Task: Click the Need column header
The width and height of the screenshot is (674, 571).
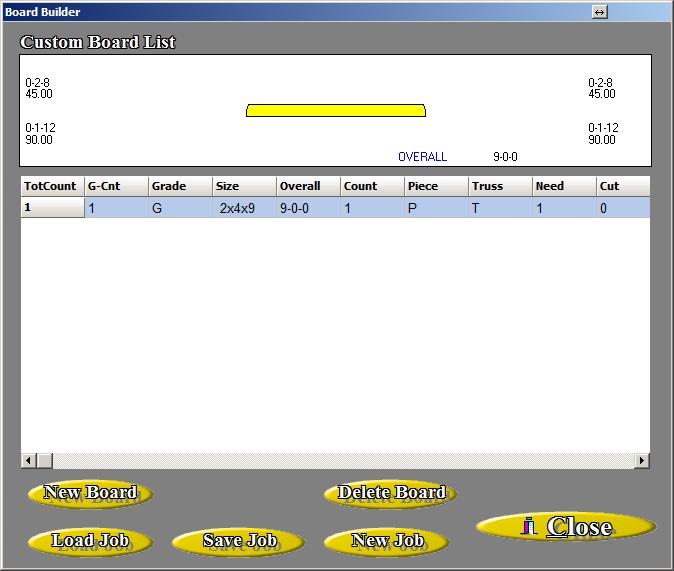Action: click(564, 186)
